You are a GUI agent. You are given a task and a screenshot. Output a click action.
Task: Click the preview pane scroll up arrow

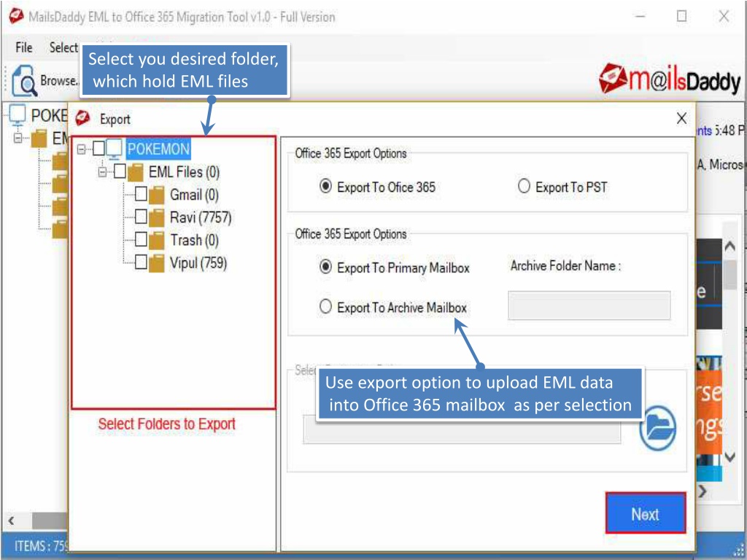pos(729,246)
